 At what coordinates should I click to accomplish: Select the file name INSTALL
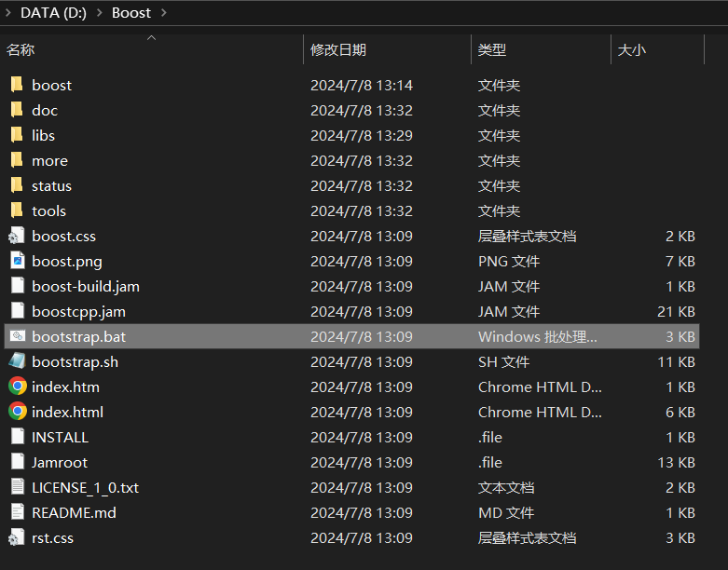(60, 437)
